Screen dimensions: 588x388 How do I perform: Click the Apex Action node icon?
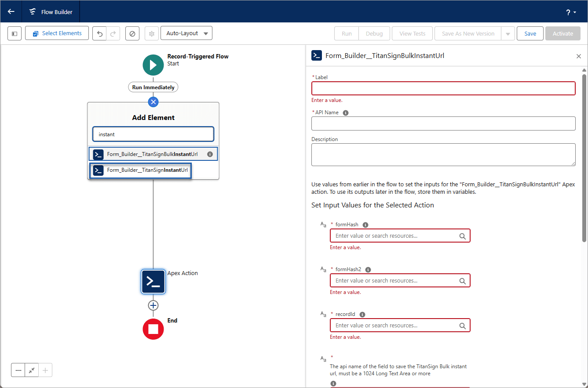click(x=153, y=282)
